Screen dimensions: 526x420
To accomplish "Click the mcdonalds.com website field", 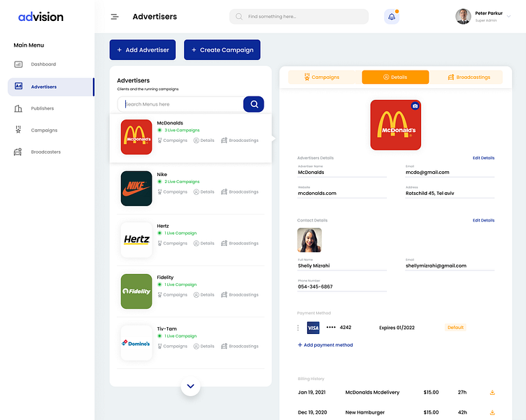I will pos(342,193).
